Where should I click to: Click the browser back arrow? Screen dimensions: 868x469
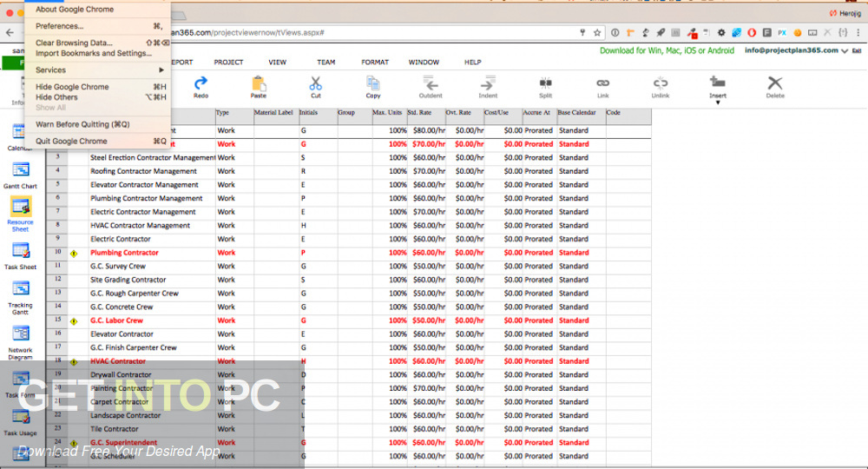[x=10, y=33]
